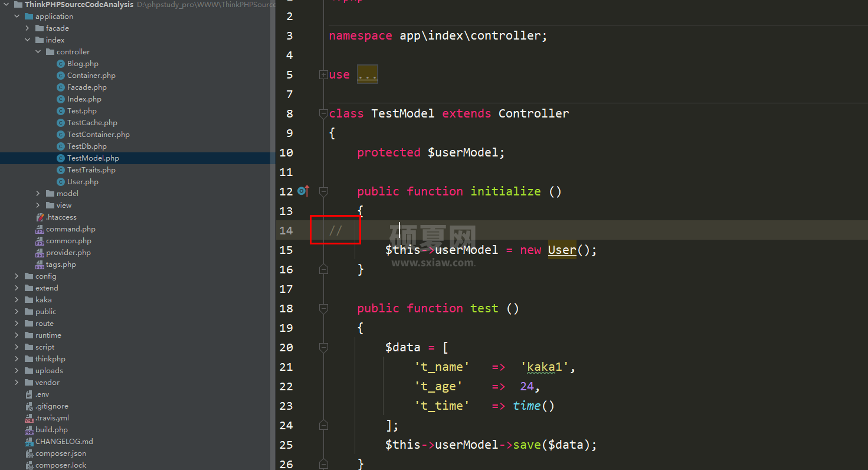Open Container.php file
This screenshot has width=868, height=470.
[91, 76]
